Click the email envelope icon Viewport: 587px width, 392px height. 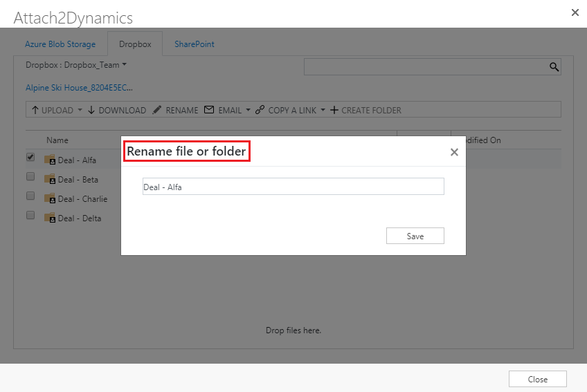209,110
